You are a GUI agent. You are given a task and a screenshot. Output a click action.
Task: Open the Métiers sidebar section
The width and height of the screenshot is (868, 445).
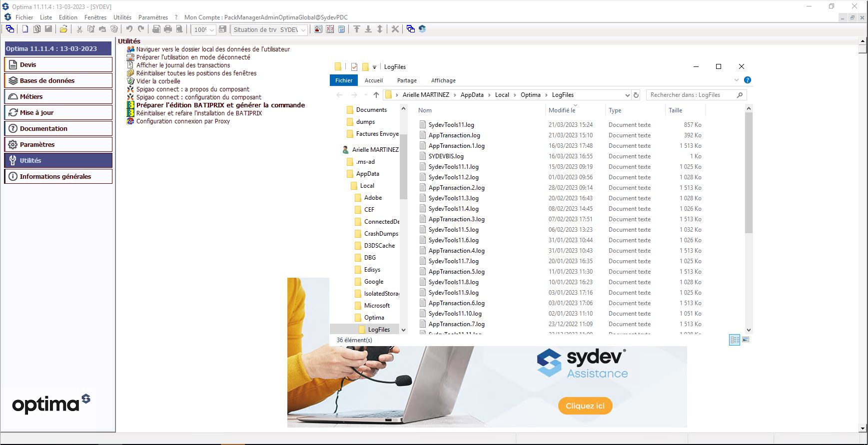[x=58, y=96]
